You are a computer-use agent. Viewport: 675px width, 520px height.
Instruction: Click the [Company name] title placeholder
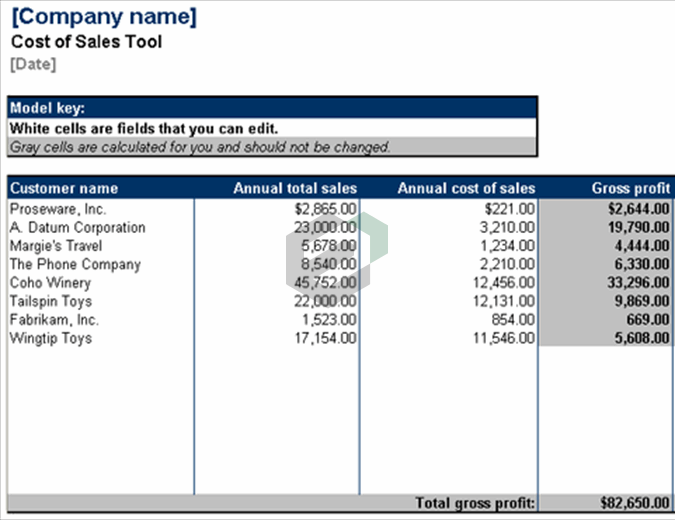point(104,17)
